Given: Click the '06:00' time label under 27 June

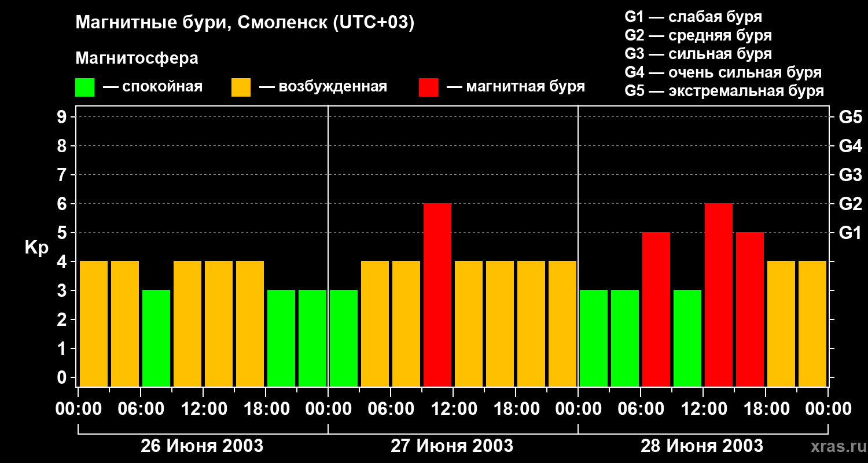Looking at the screenshot, I should click(x=391, y=409).
